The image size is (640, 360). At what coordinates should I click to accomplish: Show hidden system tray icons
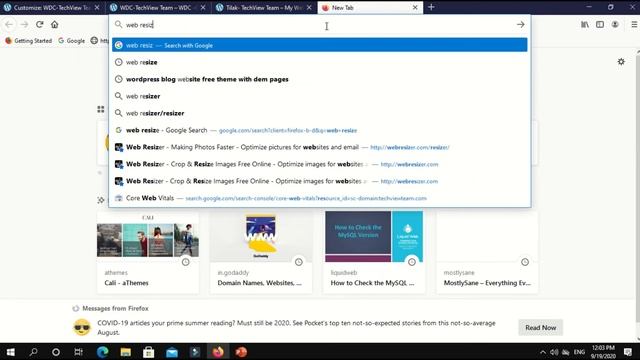[542, 352]
